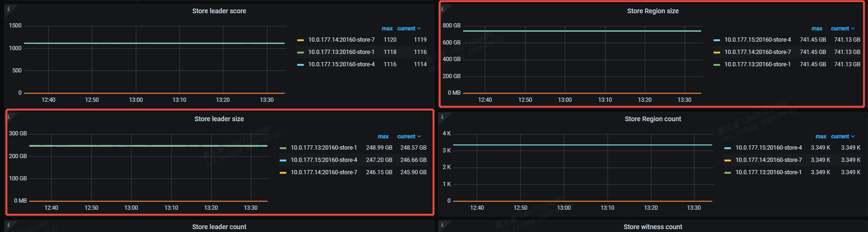Click the Store leader count panel title

pos(219,227)
